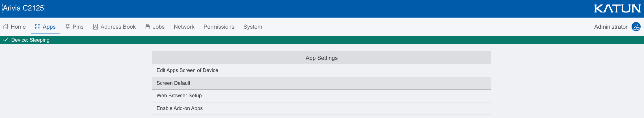This screenshot has height=118, width=644.
Task: Open Edit Apps Screen of Device
Action: (x=187, y=70)
